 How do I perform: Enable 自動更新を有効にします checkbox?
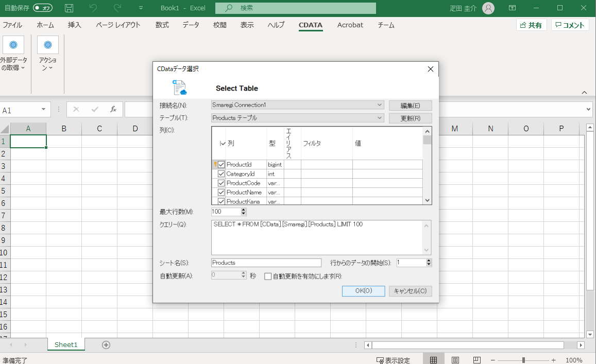coord(267,275)
